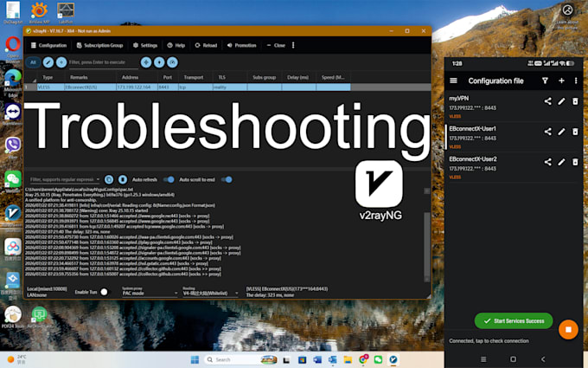This screenshot has width=588, height=368.
Task: Open the v2rayN toolbar three-dot overflow menu
Action: click(293, 45)
